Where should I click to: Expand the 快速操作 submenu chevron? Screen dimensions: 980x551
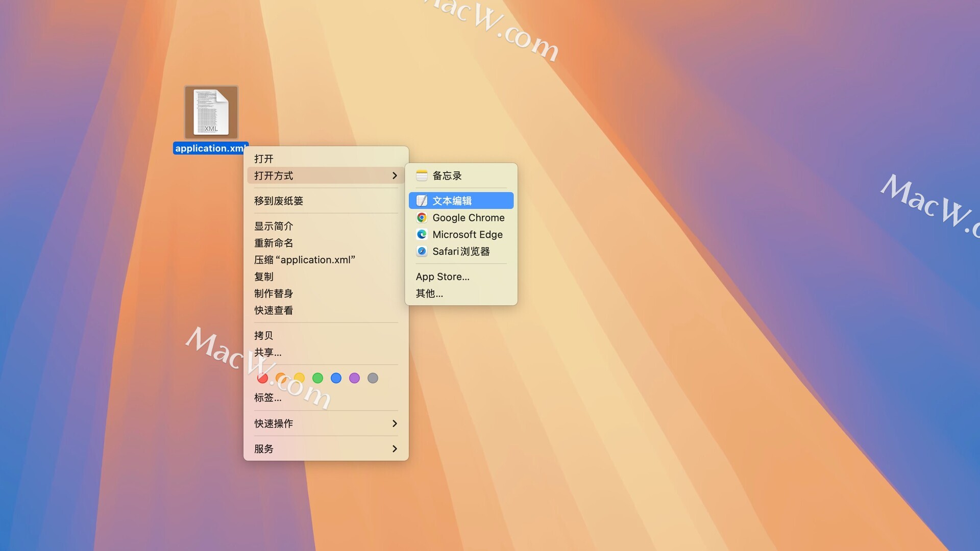point(395,423)
